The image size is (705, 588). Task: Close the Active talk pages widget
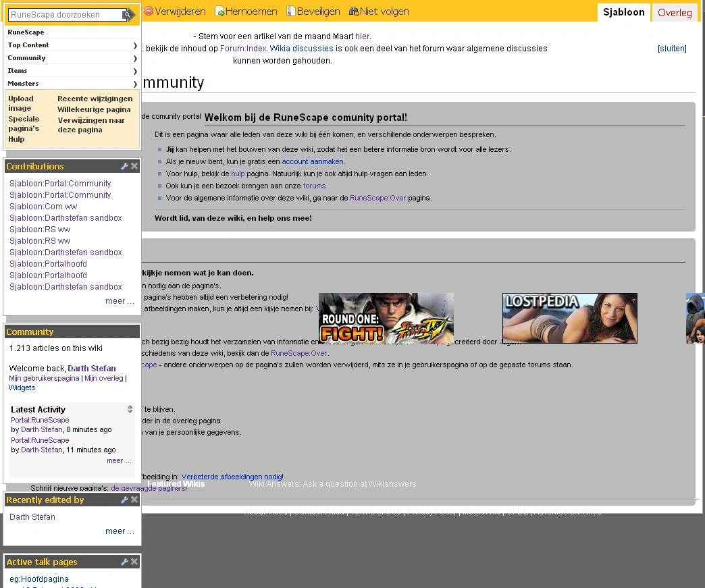click(x=134, y=562)
